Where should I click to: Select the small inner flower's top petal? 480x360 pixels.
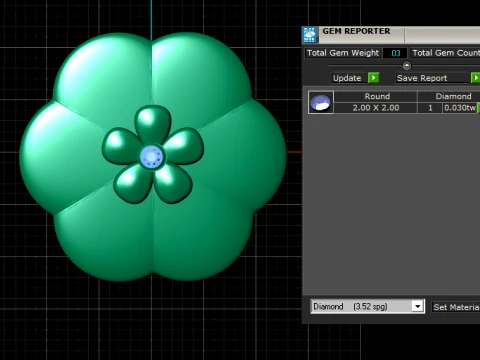click(x=153, y=123)
